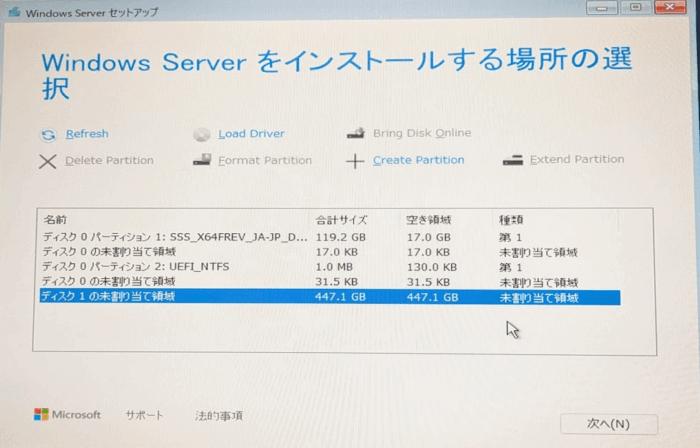
Task: Open the サポート support link
Action: 144,415
